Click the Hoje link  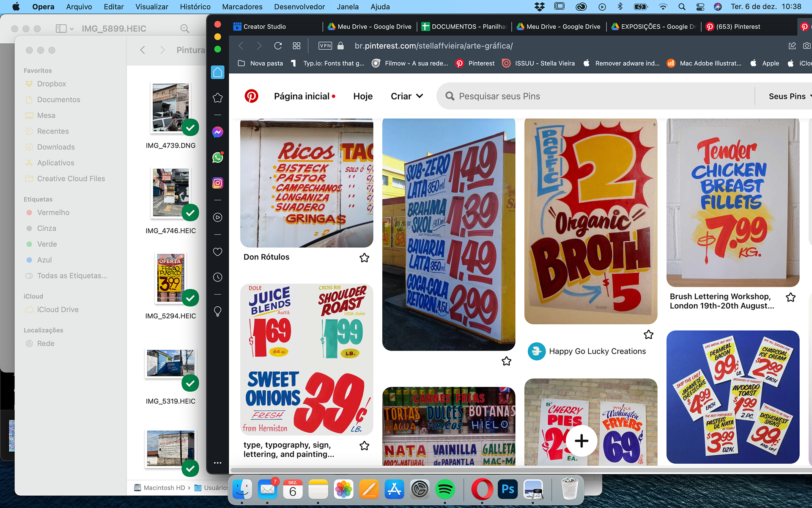[363, 96]
